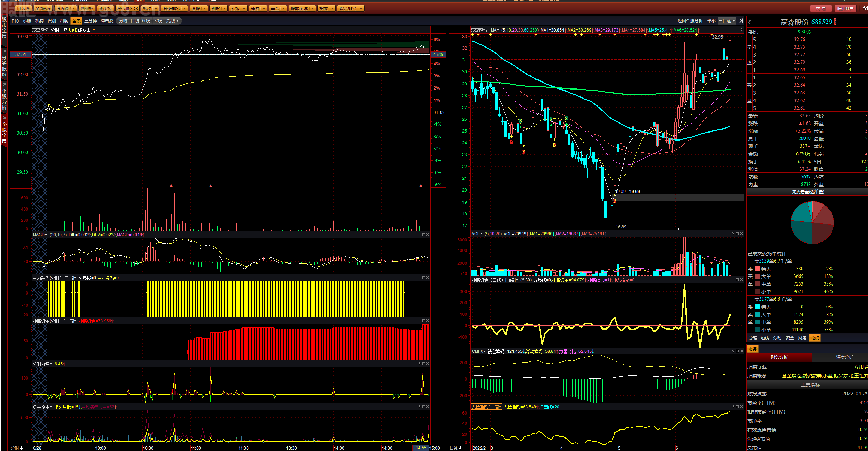
Task: Open the 资金 tab in the detail panel
Action: [790, 338]
